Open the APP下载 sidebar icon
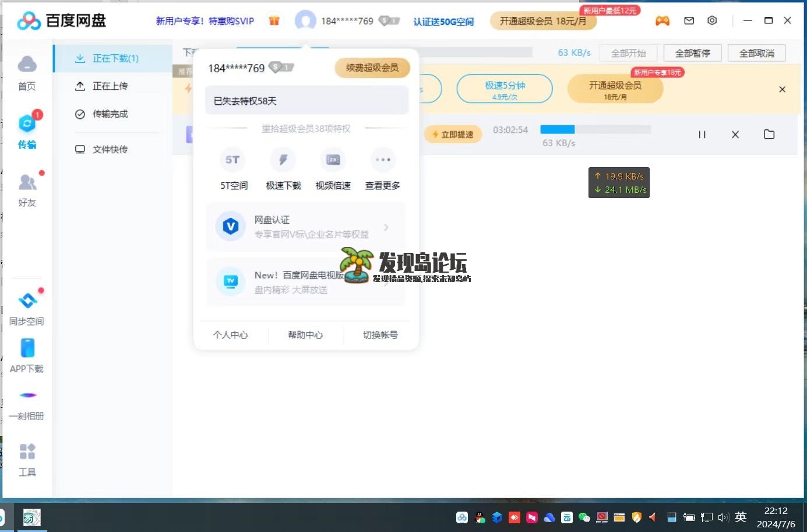 tap(27, 355)
